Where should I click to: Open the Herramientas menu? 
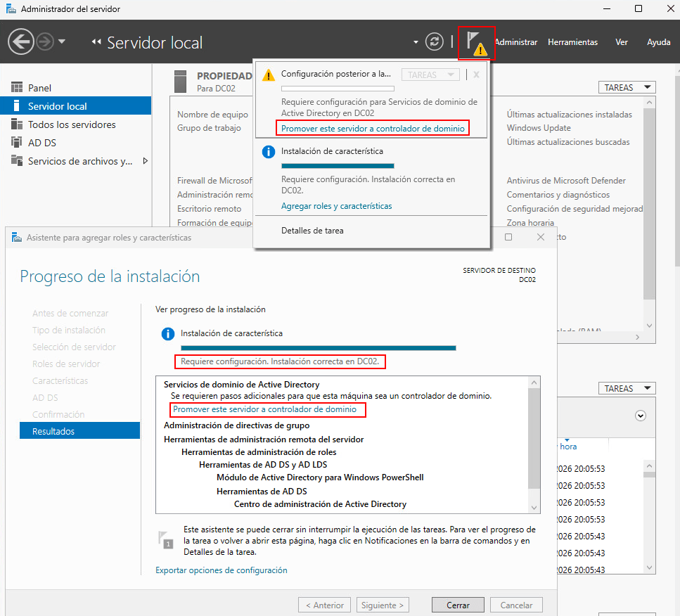(572, 42)
